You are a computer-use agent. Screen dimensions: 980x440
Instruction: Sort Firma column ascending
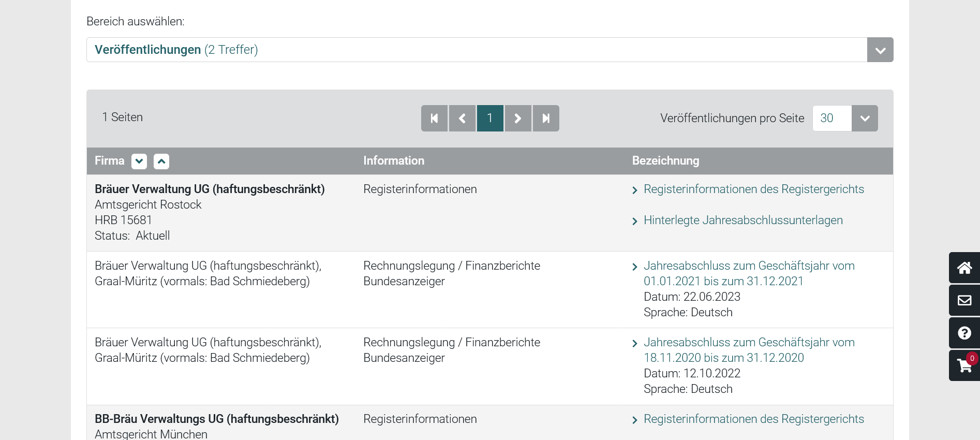pyautogui.click(x=161, y=162)
